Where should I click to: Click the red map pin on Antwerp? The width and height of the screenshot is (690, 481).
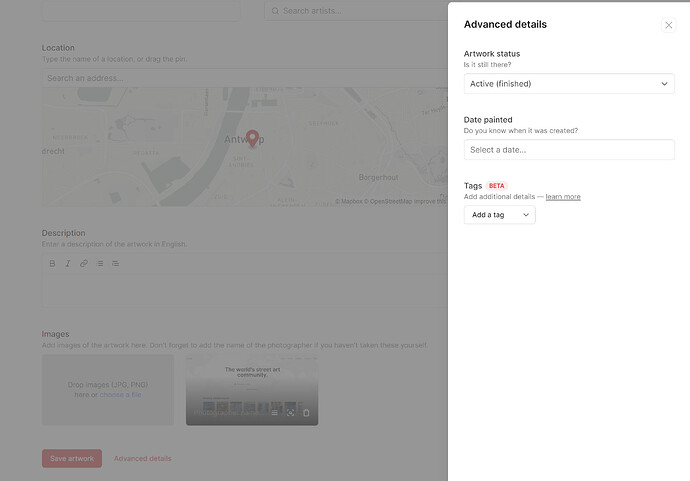click(x=252, y=138)
